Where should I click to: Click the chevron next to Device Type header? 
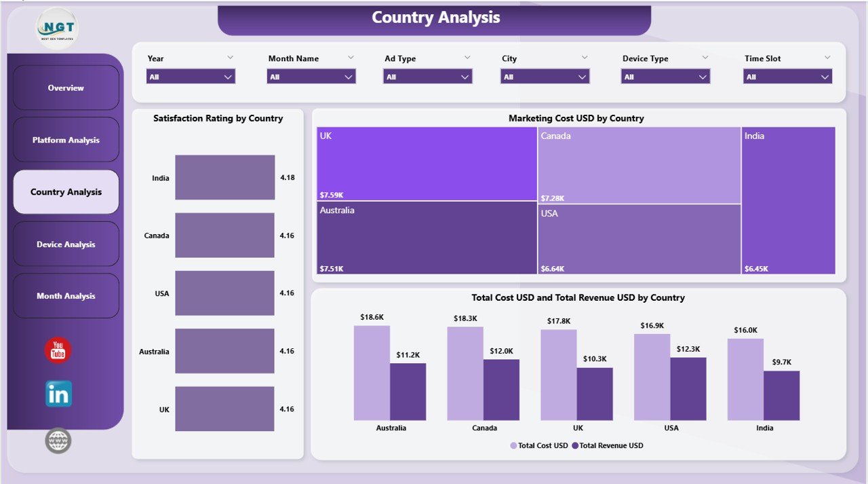[705, 57]
